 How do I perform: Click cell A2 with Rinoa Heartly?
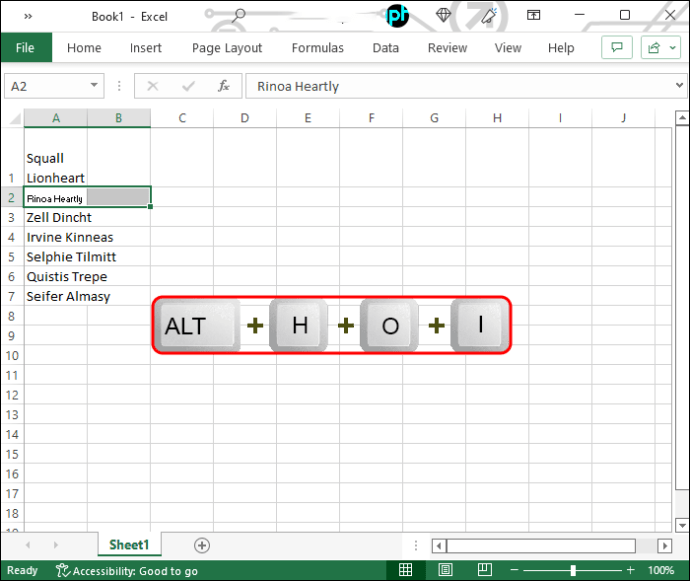(x=56, y=197)
